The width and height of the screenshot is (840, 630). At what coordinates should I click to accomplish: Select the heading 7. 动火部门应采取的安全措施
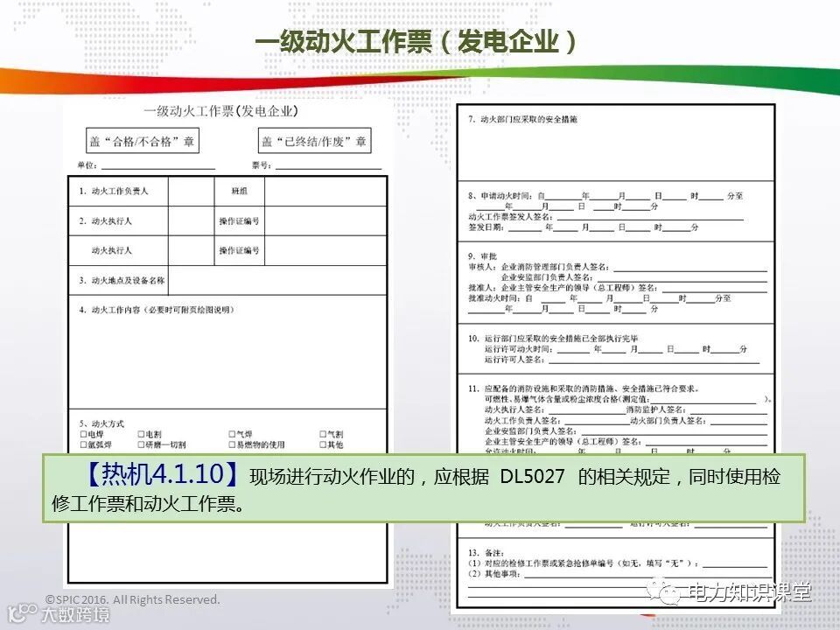(522, 119)
